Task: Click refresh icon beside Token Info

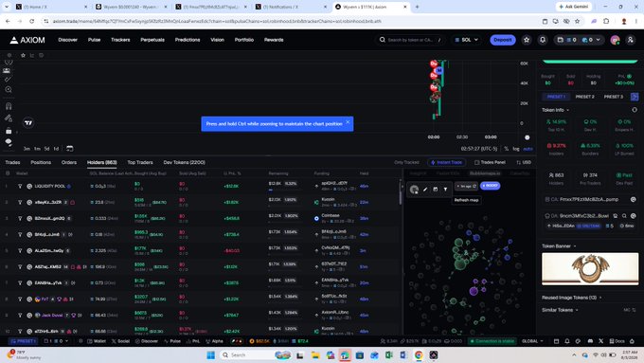Action: 635,110
